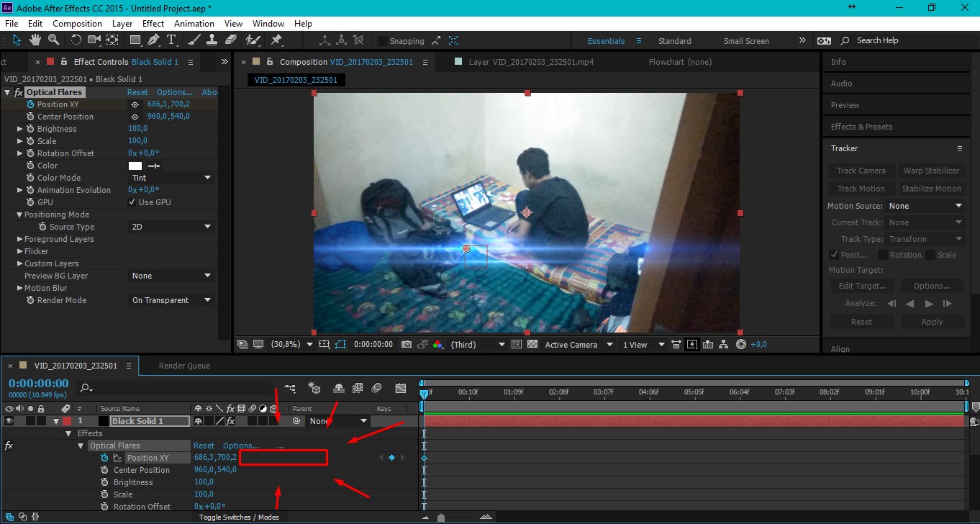Image resolution: width=980 pixels, height=524 pixels.
Task: Open the Animation menu
Action: click(194, 24)
